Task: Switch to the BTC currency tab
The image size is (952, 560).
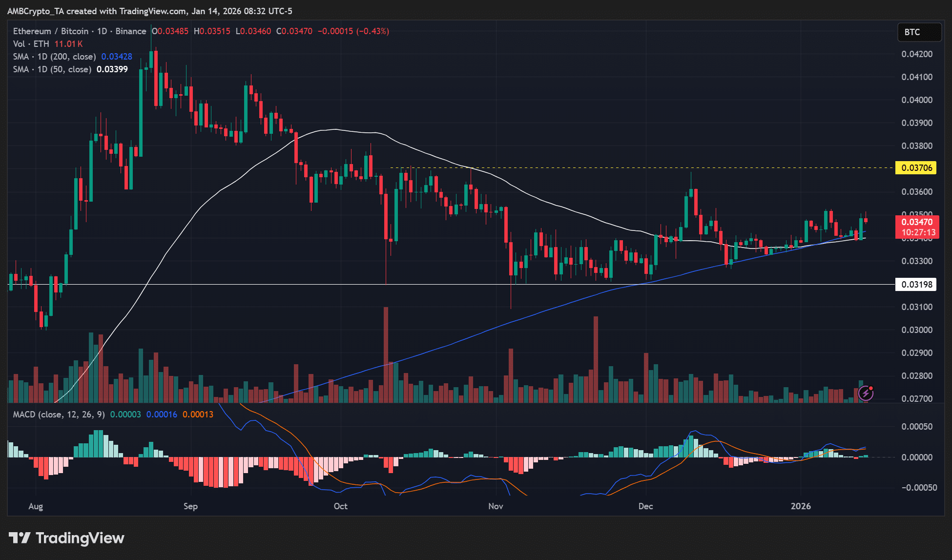Action: (x=919, y=32)
